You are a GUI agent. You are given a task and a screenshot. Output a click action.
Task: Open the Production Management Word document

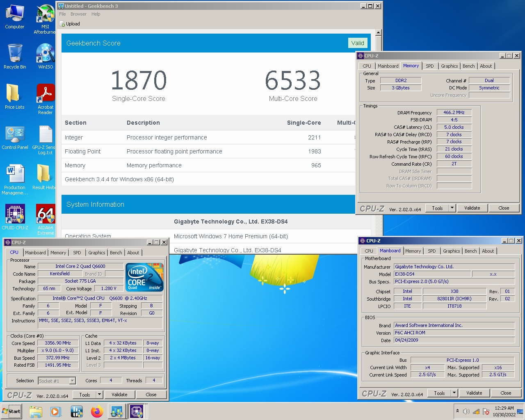point(15,180)
